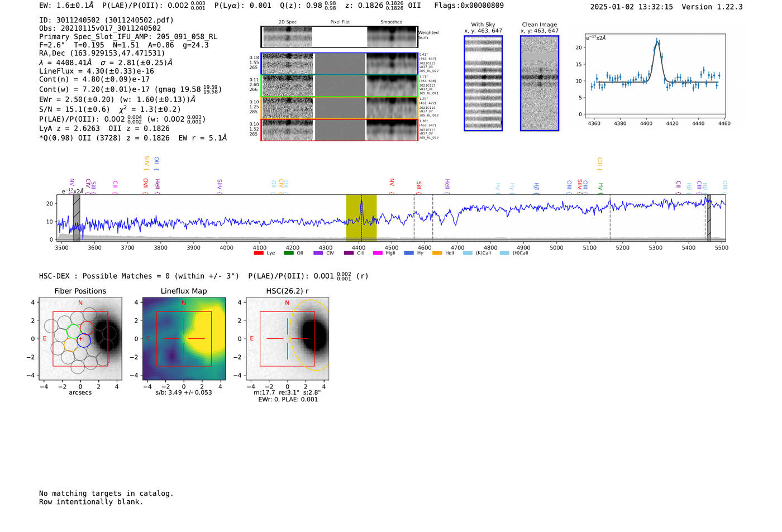Click the orange fiber circle in Fiber Positions

(70, 344)
